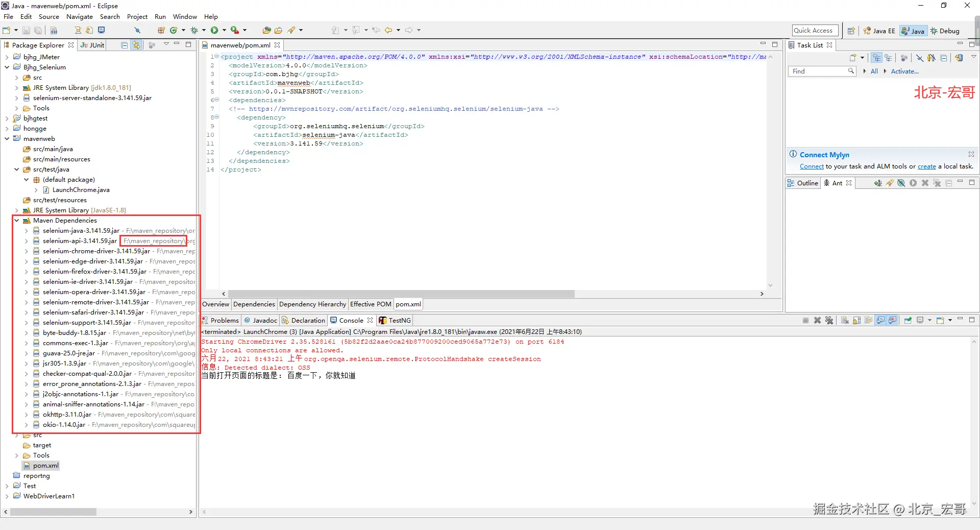This screenshot has height=530, width=980.
Task: Click the New Task icon in Task List
Action: [x=853, y=58]
